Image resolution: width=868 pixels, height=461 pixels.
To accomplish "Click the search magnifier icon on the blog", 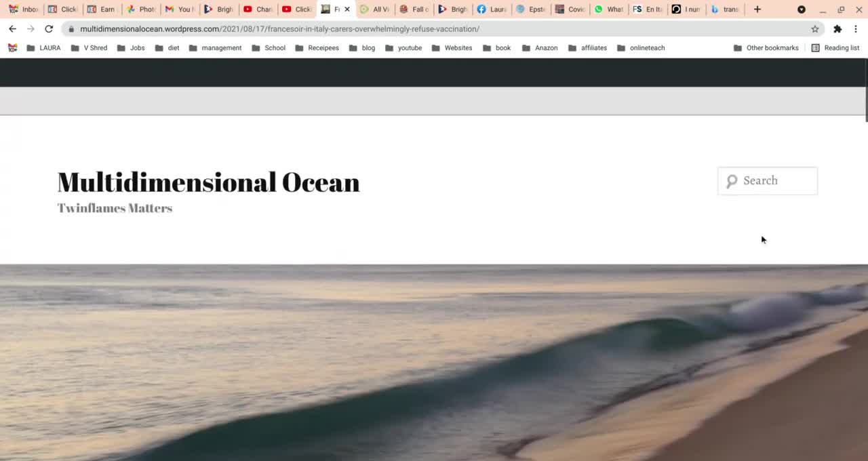I will pos(732,181).
